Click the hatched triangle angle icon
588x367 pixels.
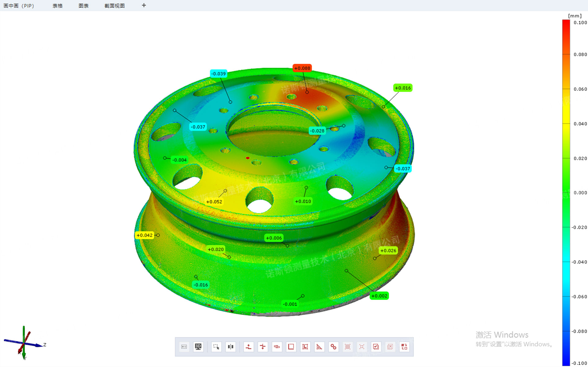pyautogui.click(x=319, y=347)
